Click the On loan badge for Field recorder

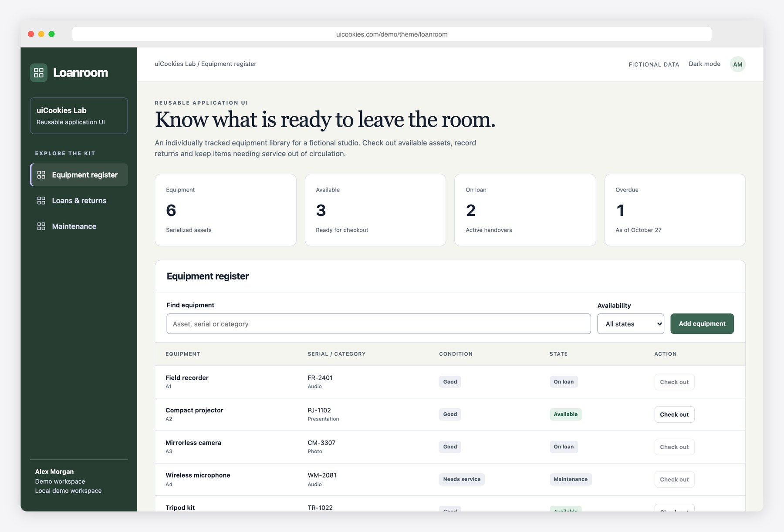(x=564, y=382)
